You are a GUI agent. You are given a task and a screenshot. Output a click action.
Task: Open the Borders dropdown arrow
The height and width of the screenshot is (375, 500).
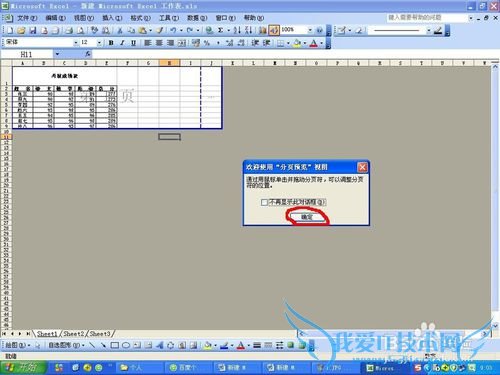tap(288, 43)
